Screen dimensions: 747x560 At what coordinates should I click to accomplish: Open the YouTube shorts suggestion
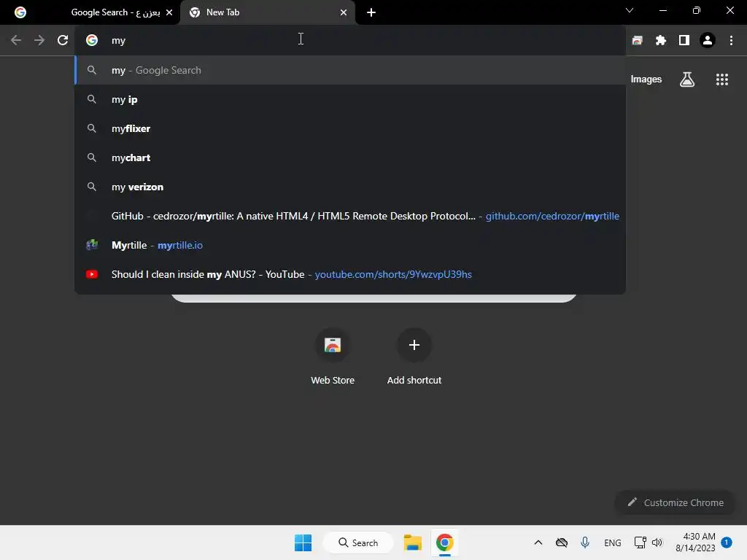[x=351, y=274]
